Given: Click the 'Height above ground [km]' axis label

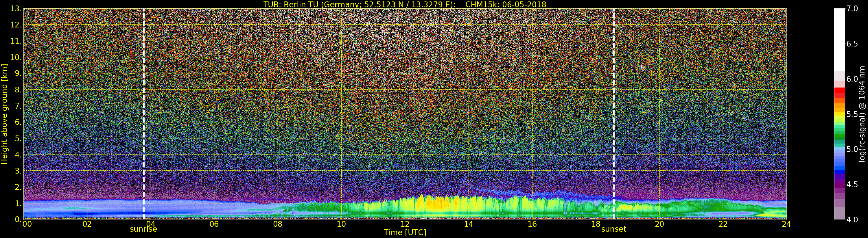Looking at the screenshot, I should click(x=4, y=114).
